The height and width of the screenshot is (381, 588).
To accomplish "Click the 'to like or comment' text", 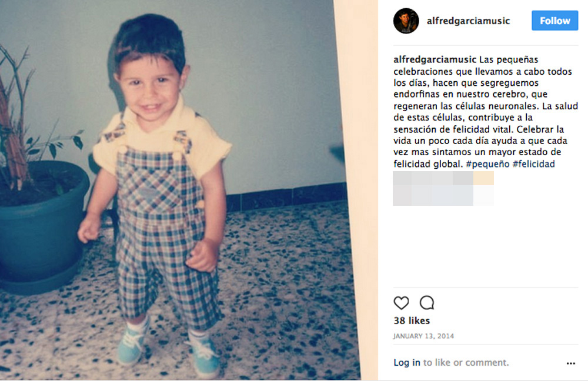I will coord(466,363).
